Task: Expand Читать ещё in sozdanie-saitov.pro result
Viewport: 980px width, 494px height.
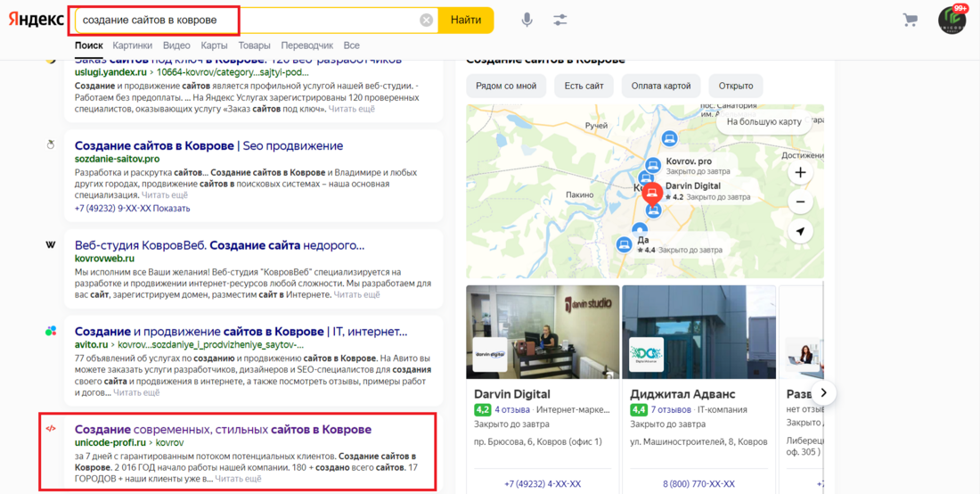Action: 165,195
